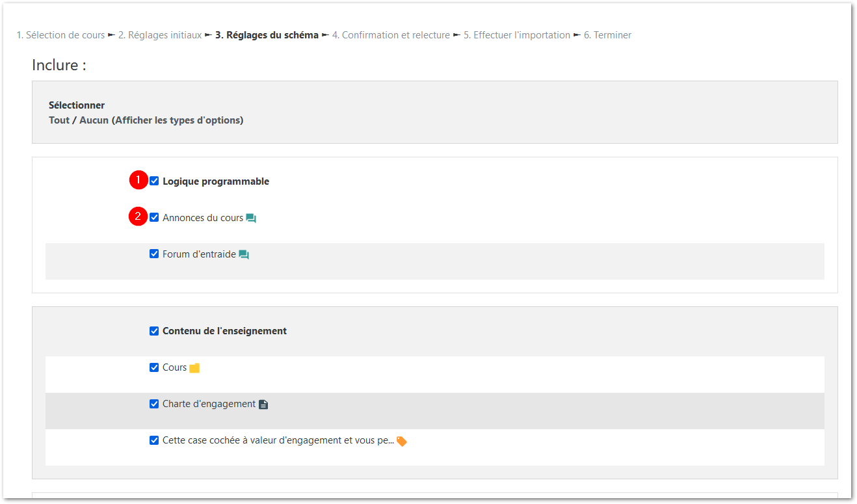Click the forum icon beside Forum d'entraide
This screenshot has height=504, width=857.
tap(244, 255)
